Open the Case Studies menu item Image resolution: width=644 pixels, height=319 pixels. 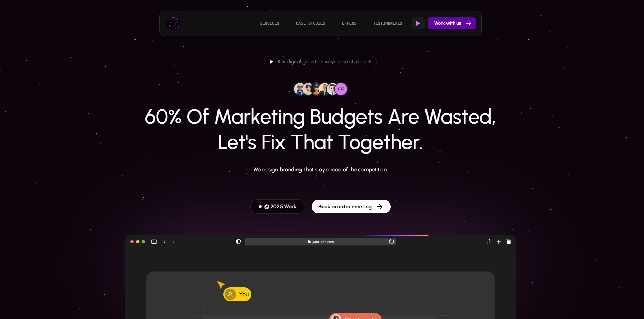[311, 23]
